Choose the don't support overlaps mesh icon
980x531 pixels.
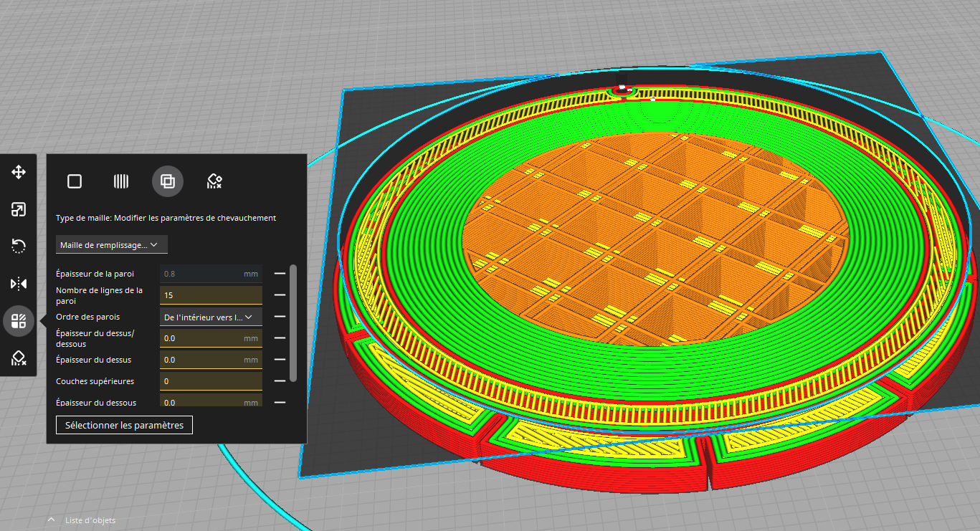tap(214, 181)
